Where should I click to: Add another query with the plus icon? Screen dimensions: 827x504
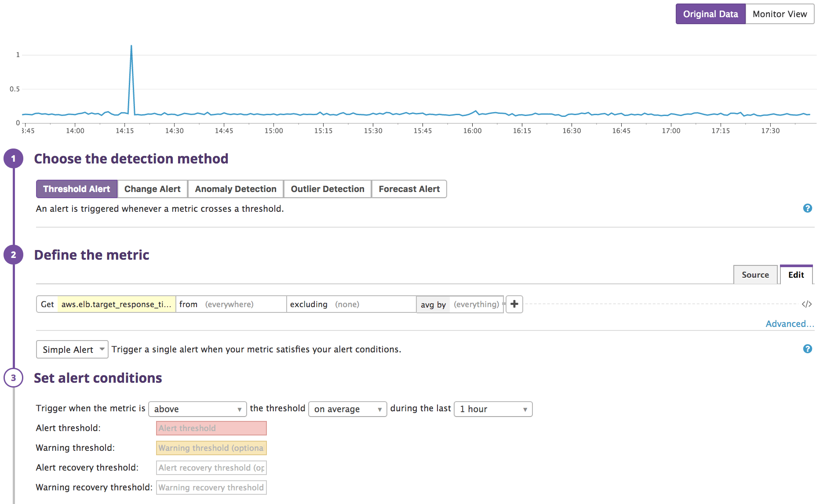coord(514,304)
